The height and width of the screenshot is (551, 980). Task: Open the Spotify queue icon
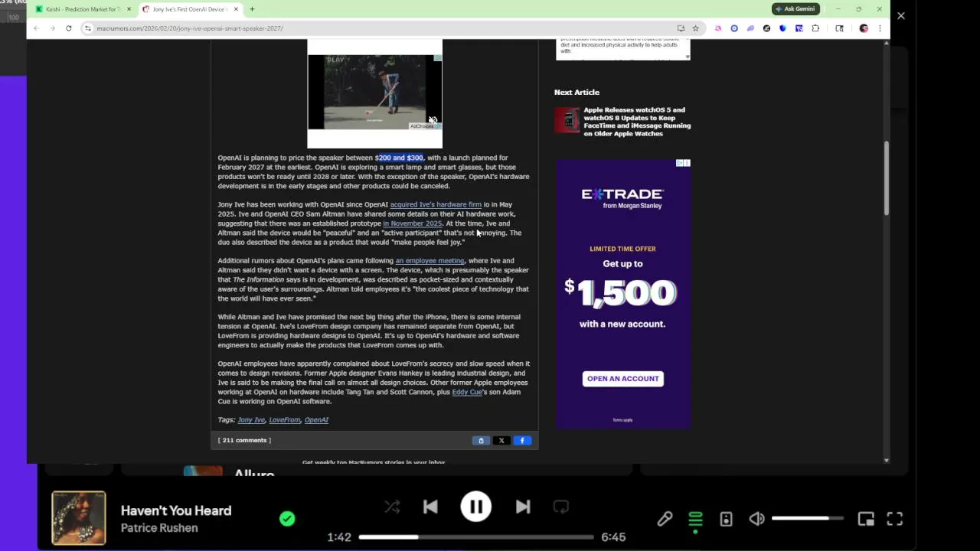tap(695, 519)
